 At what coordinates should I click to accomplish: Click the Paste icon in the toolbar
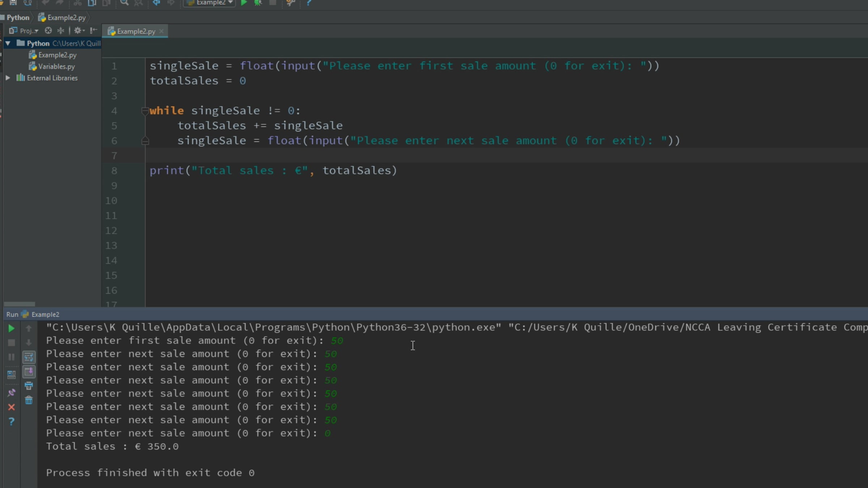coord(106,3)
